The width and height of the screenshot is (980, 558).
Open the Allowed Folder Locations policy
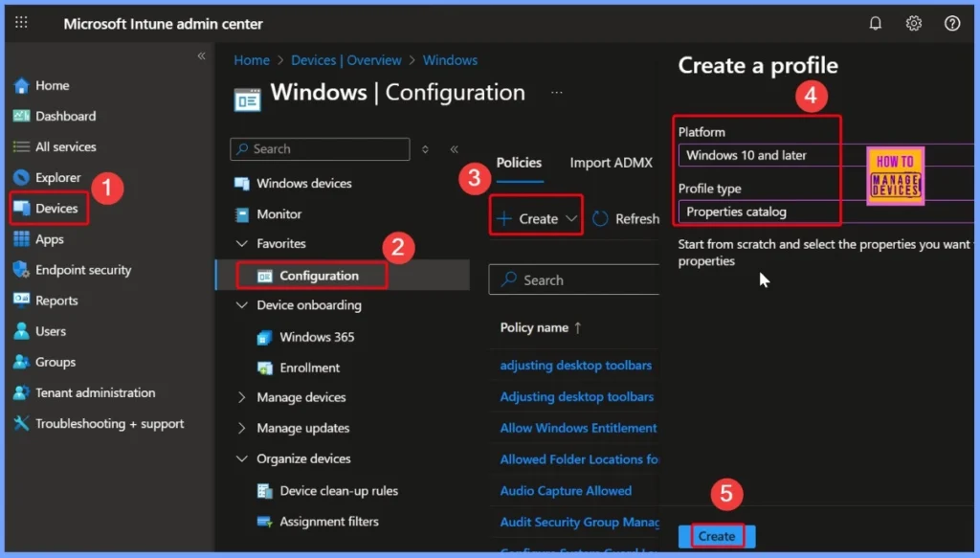[579, 459]
